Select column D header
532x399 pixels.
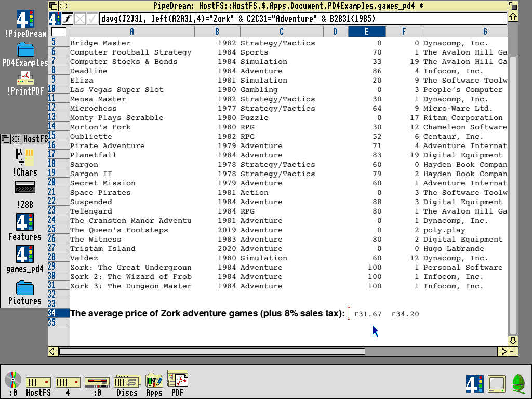[x=336, y=32]
